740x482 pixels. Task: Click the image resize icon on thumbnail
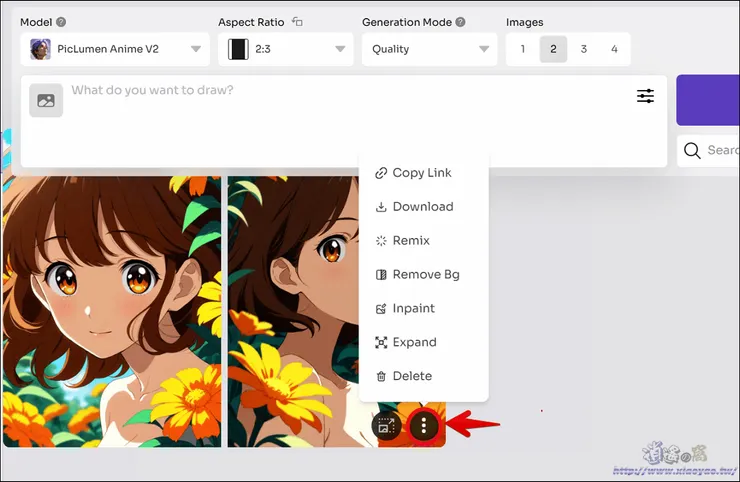coord(386,426)
